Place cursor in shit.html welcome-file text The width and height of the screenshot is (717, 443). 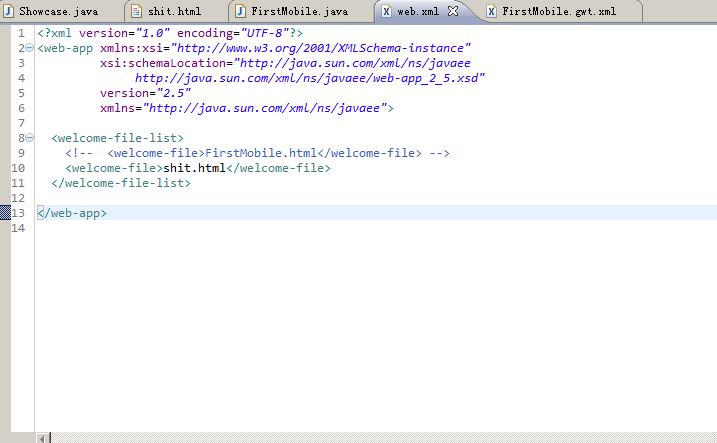[195, 168]
